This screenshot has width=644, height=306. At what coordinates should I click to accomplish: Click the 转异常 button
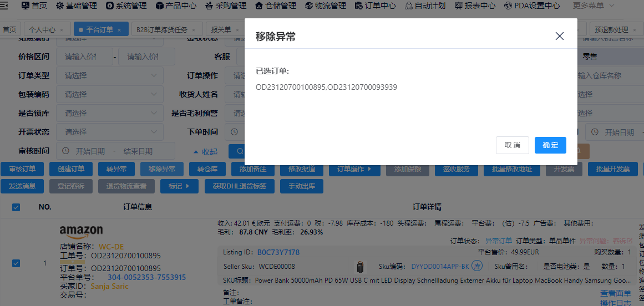(116, 169)
